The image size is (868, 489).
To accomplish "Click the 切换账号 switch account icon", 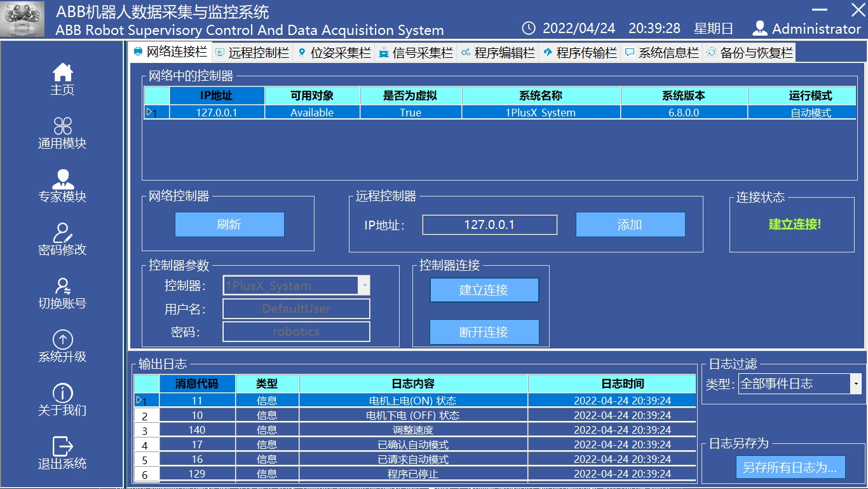I will click(x=62, y=286).
